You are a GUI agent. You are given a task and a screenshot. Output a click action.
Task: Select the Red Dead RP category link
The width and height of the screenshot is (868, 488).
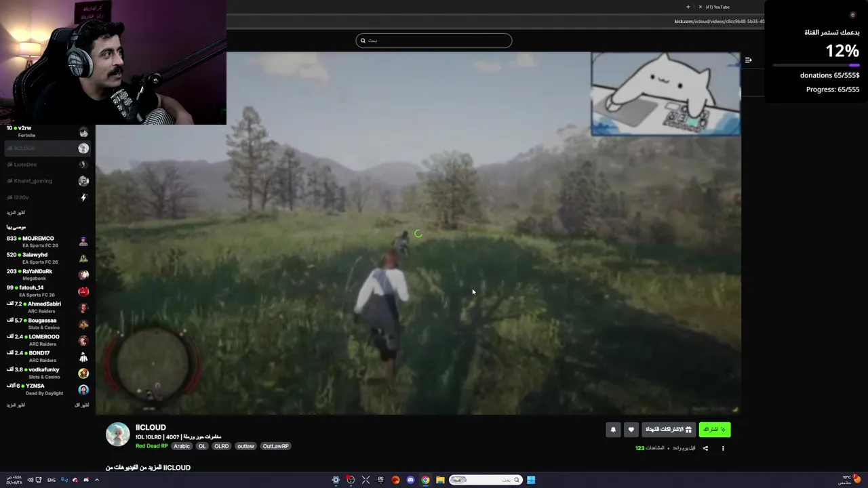151,446
